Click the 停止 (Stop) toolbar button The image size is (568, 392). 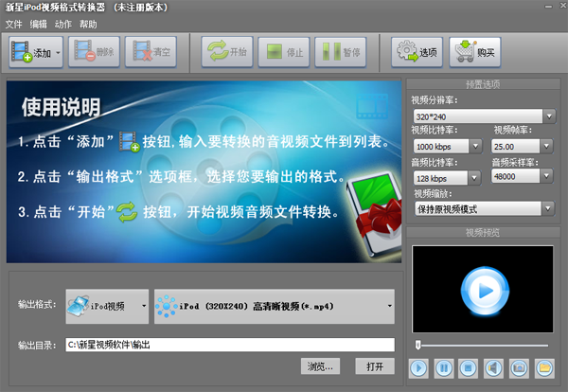[284, 52]
